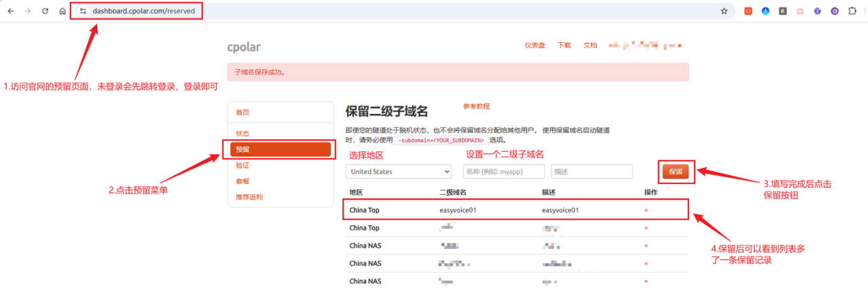Open the 参考教程 link

click(x=476, y=107)
